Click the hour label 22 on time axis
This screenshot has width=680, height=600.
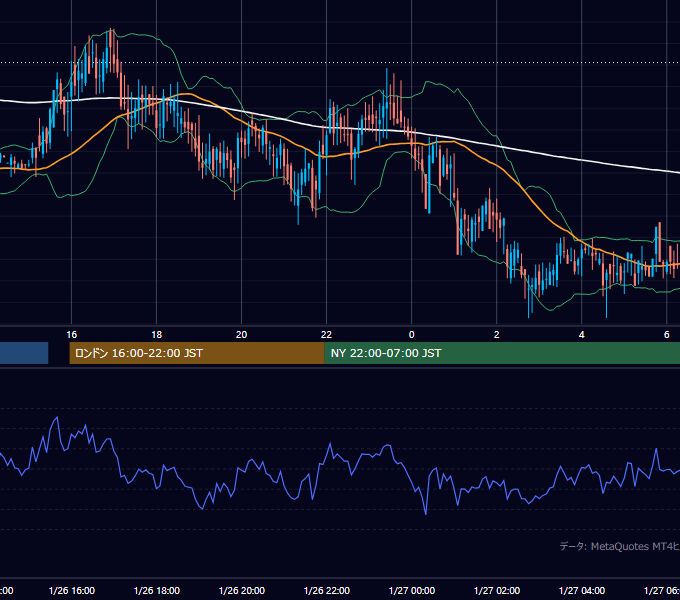(326, 335)
